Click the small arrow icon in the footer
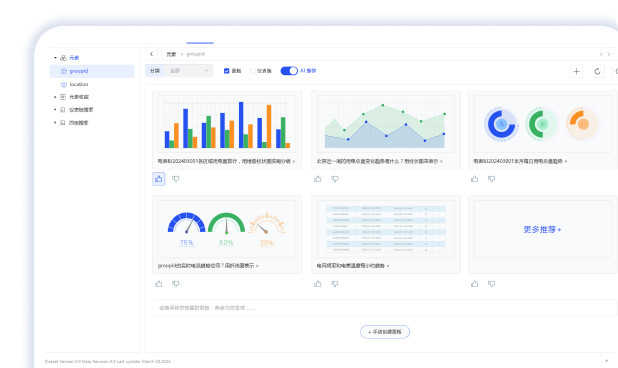Screen dimensions: 618x368 [x=606, y=361]
